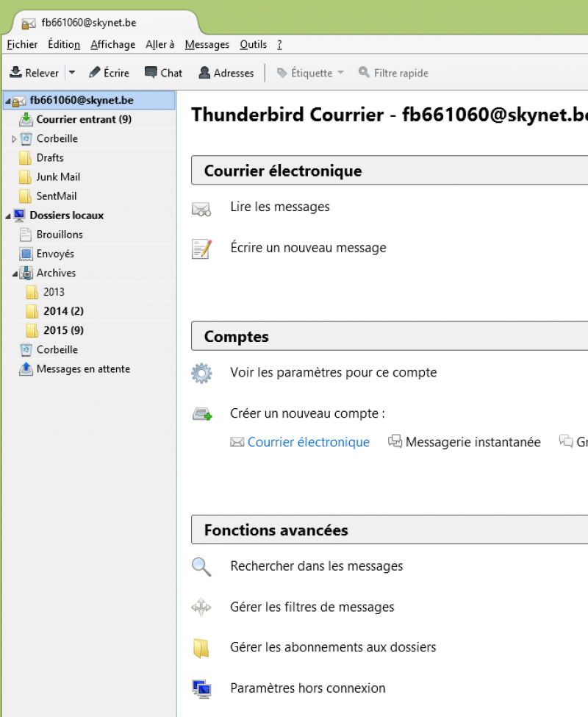Click the Courrier électronique account link
This screenshot has width=588, height=717.
(x=309, y=442)
